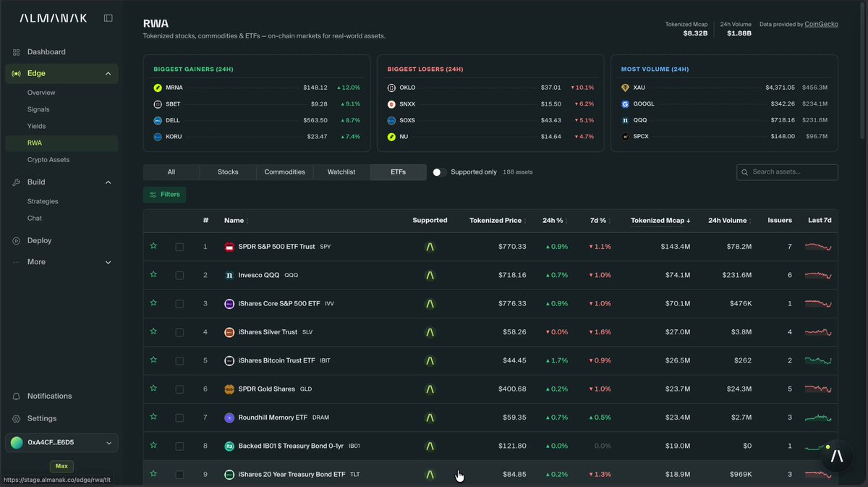Star SPDR S&P 500 ETF Trust to watchlist
Viewport: 868px width, 487px height.
pyautogui.click(x=153, y=246)
